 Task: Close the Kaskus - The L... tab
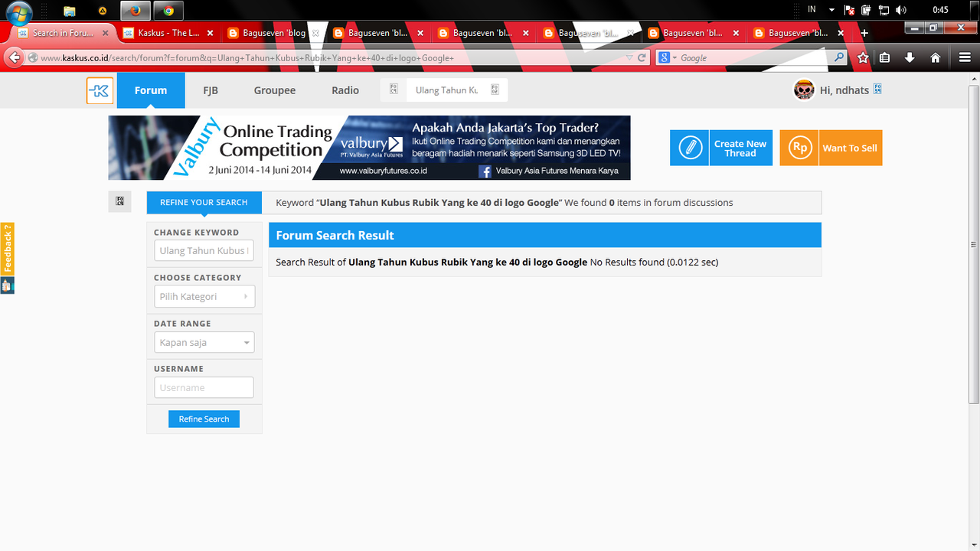click(210, 33)
